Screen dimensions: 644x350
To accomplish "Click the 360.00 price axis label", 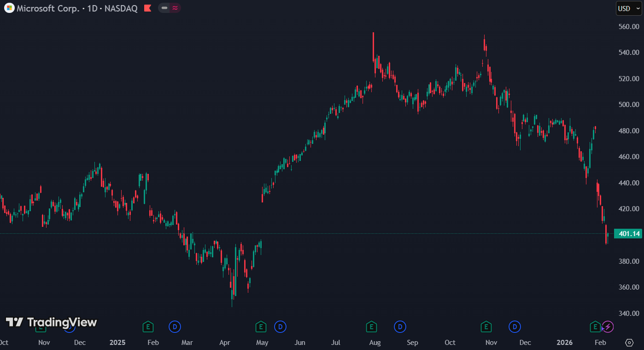I will tap(629, 287).
